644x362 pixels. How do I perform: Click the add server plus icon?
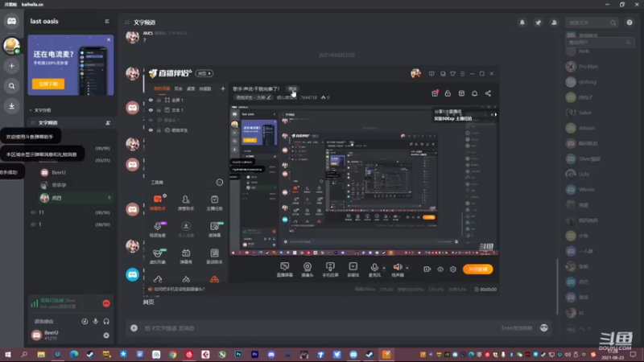coord(11,66)
